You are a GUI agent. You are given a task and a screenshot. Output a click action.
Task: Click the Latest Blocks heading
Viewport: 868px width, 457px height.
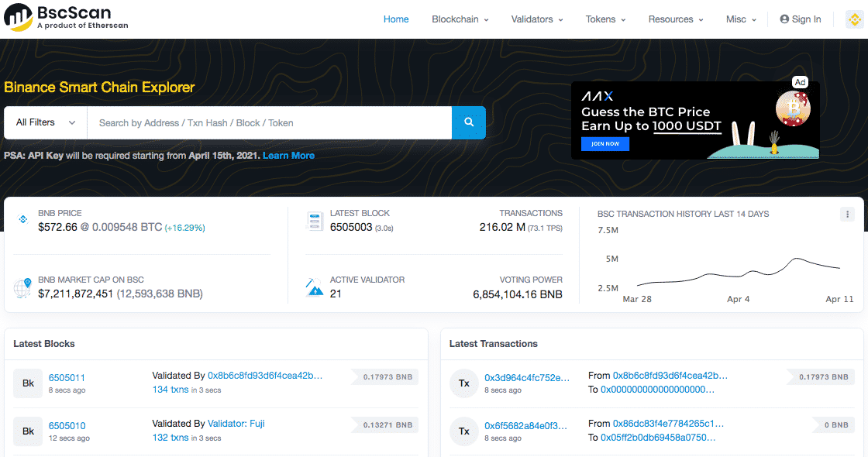(x=43, y=344)
